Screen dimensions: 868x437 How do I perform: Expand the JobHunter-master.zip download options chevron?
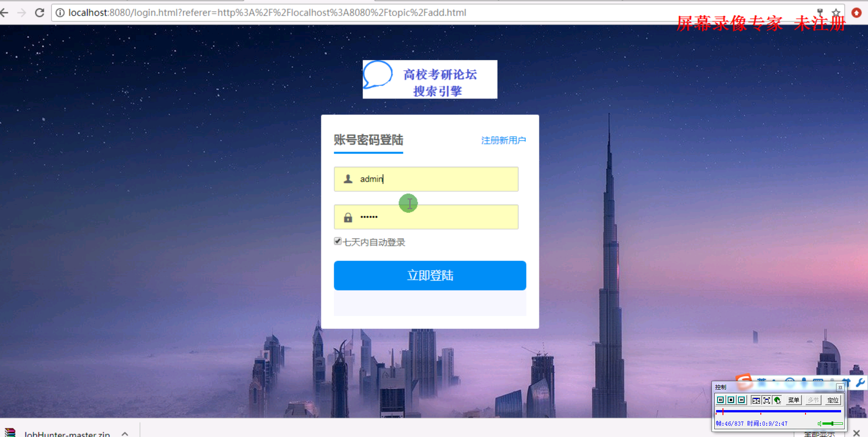click(125, 433)
